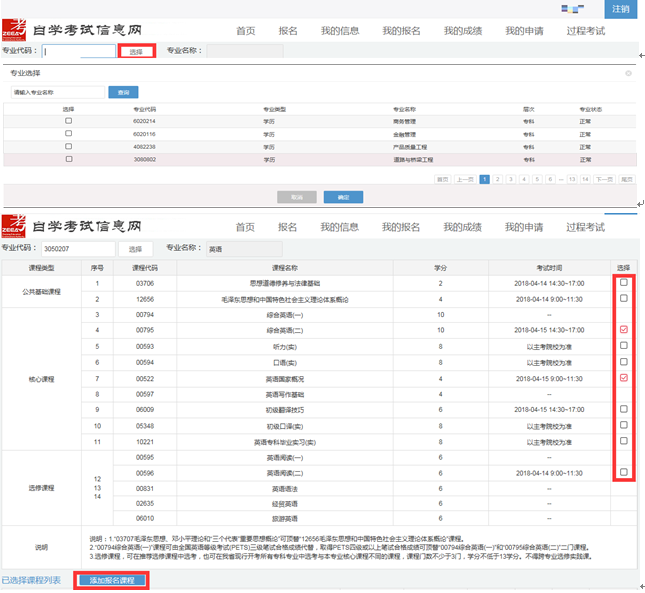Click the blue 确定 confirm button
Screen dimensions: 645x593
coord(343,197)
